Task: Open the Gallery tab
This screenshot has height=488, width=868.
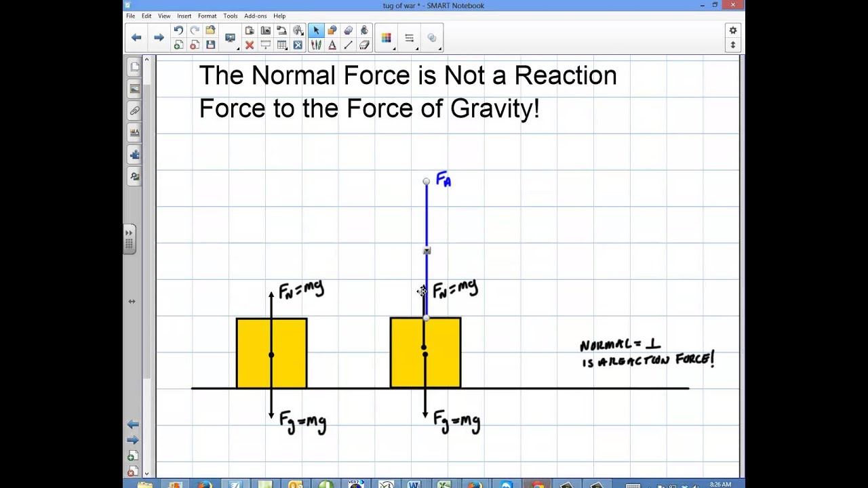Action: pos(134,89)
